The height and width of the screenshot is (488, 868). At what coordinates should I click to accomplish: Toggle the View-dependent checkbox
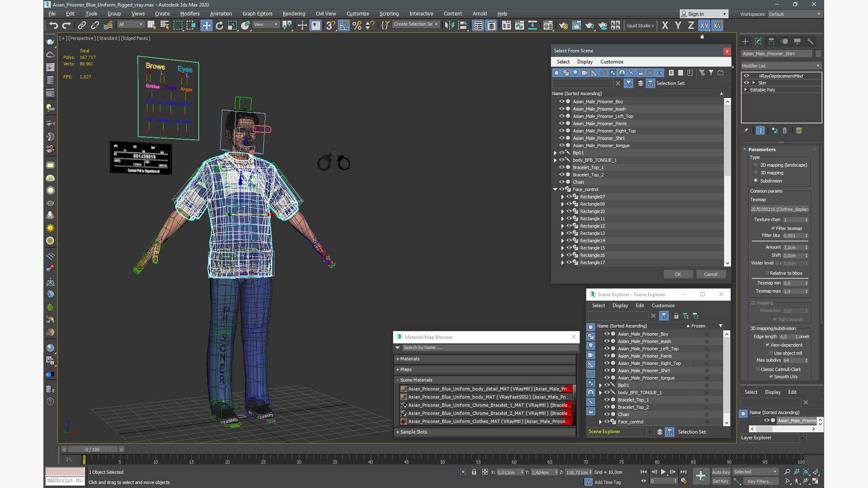[768, 345]
